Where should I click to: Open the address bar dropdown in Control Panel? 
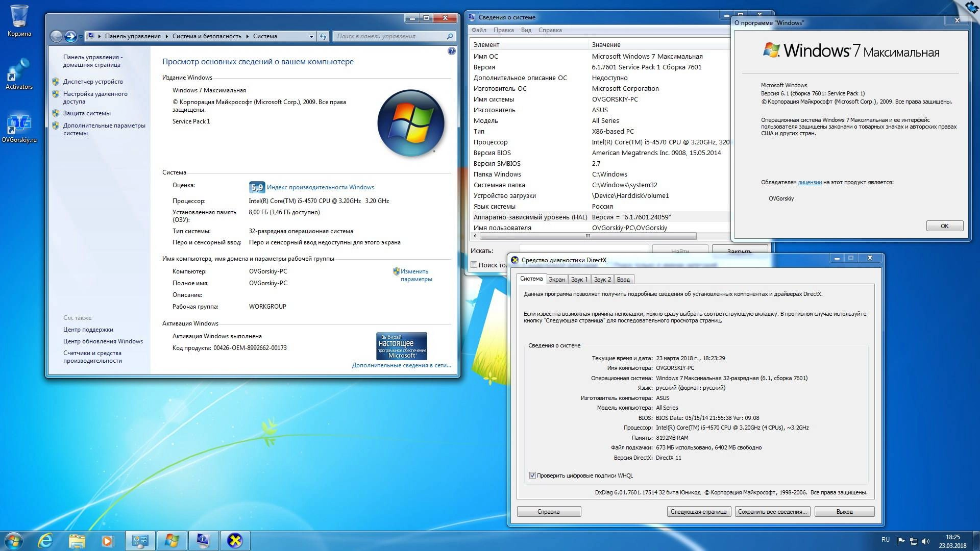pos(311,36)
